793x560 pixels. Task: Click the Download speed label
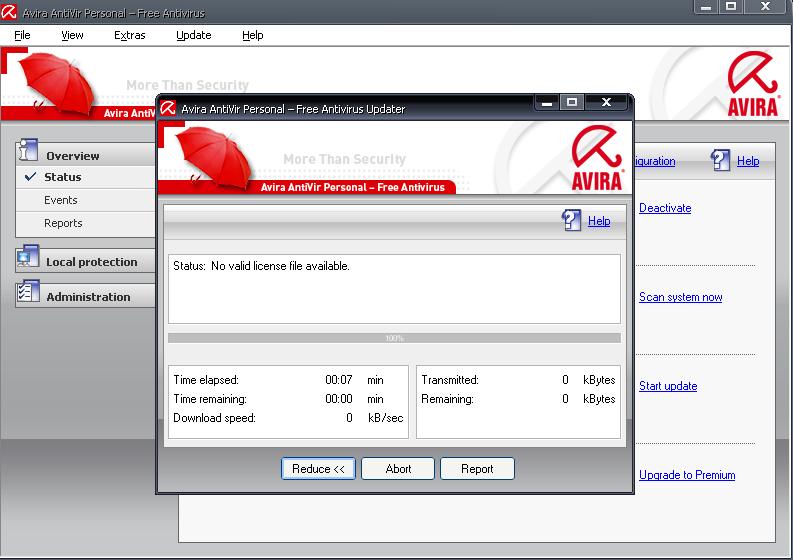click(214, 418)
